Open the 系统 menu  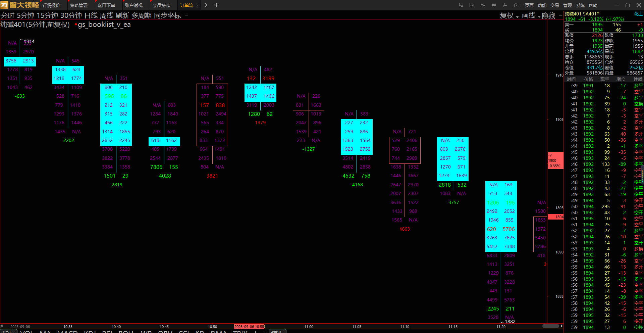tap(580, 5)
